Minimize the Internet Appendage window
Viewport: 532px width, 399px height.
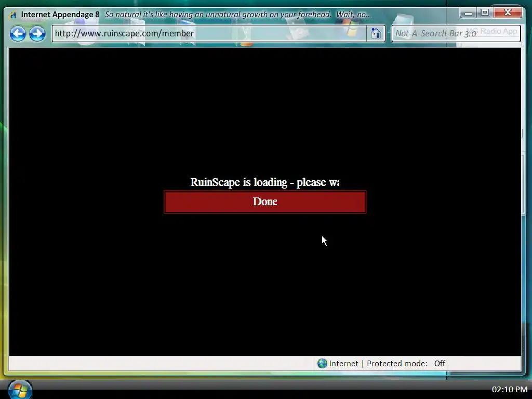[468, 13]
